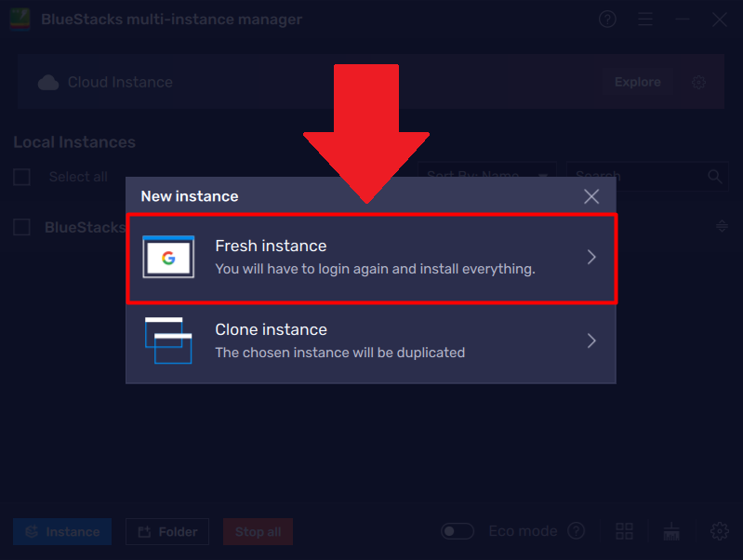Open Cloud Instance settings gear

pyautogui.click(x=699, y=83)
